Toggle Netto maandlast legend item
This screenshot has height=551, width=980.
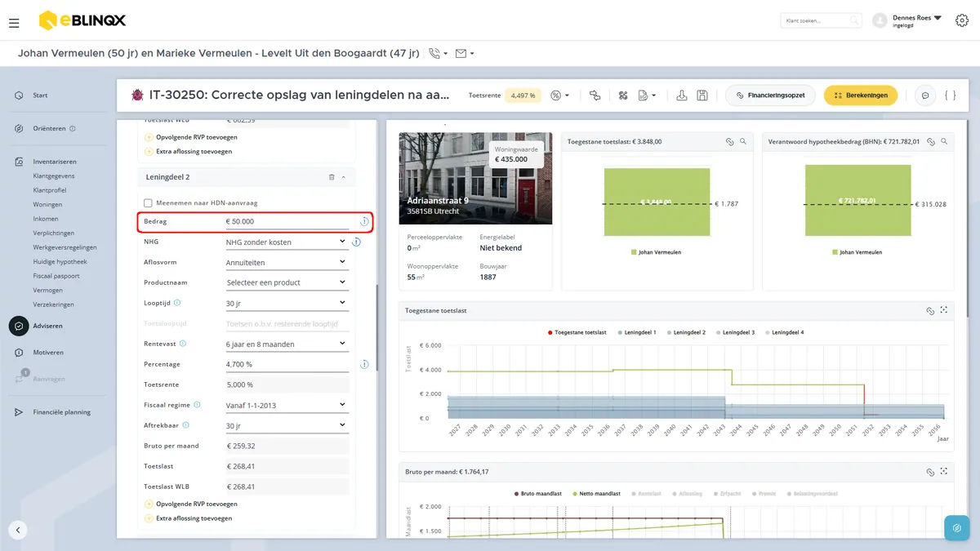[x=596, y=494]
